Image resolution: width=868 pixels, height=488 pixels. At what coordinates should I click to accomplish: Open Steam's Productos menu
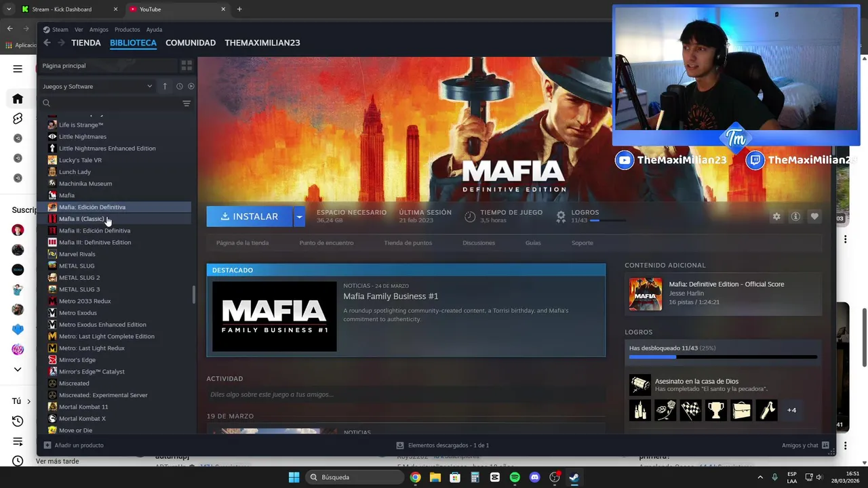(x=127, y=30)
